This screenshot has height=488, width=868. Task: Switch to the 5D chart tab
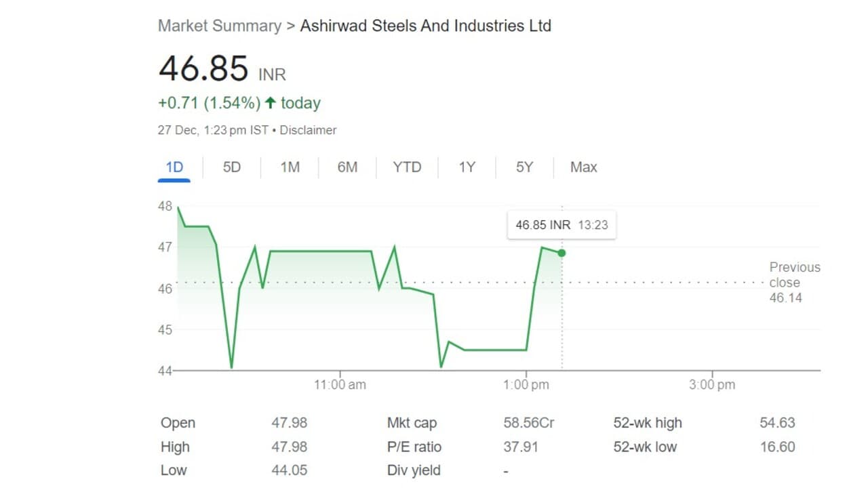(232, 167)
